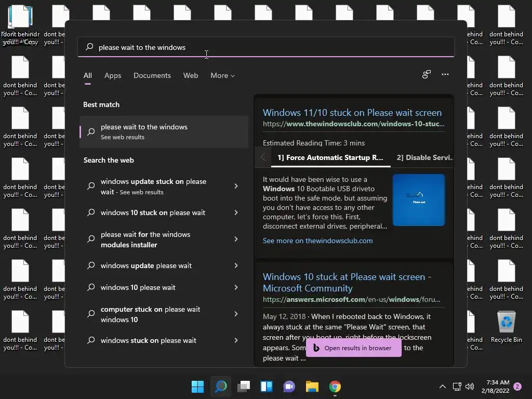Switch to the Apps search tab
Viewport: 532px width, 399px height.
[x=113, y=75]
